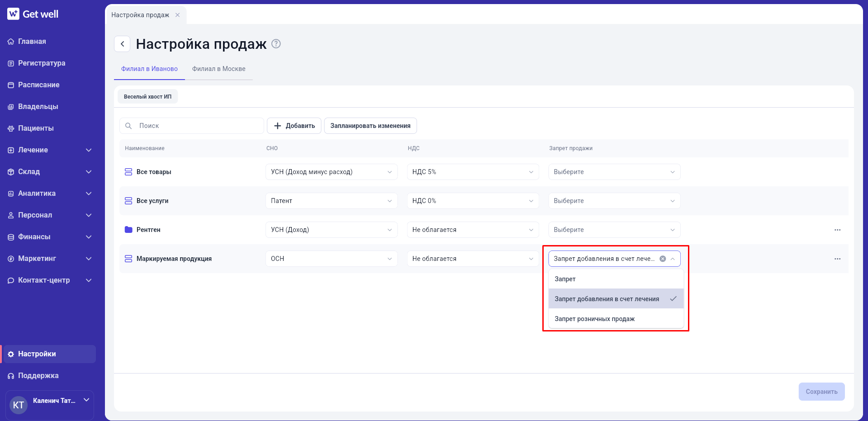This screenshot has height=421, width=868.
Task: Click the Расписание calendar icon
Action: pyautogui.click(x=11, y=85)
